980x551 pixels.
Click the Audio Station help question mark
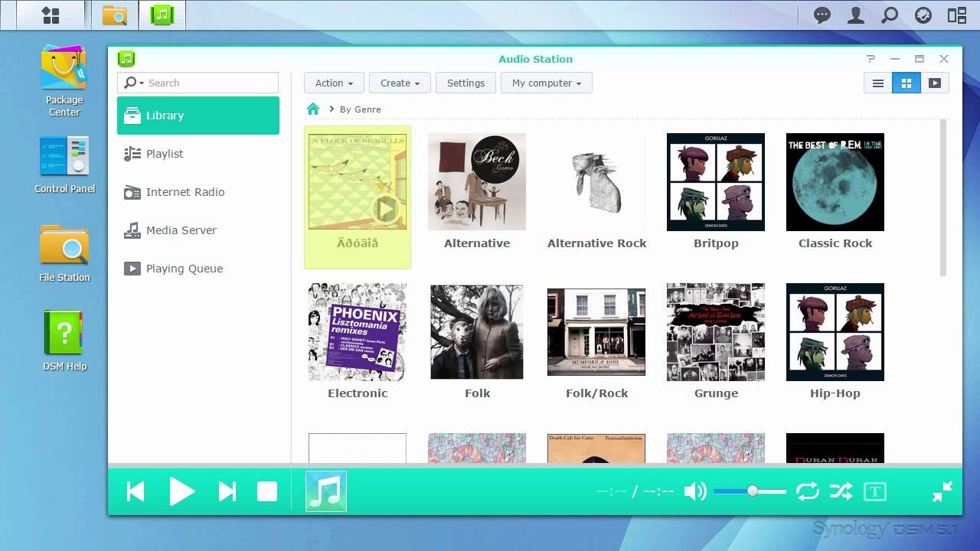(x=871, y=59)
